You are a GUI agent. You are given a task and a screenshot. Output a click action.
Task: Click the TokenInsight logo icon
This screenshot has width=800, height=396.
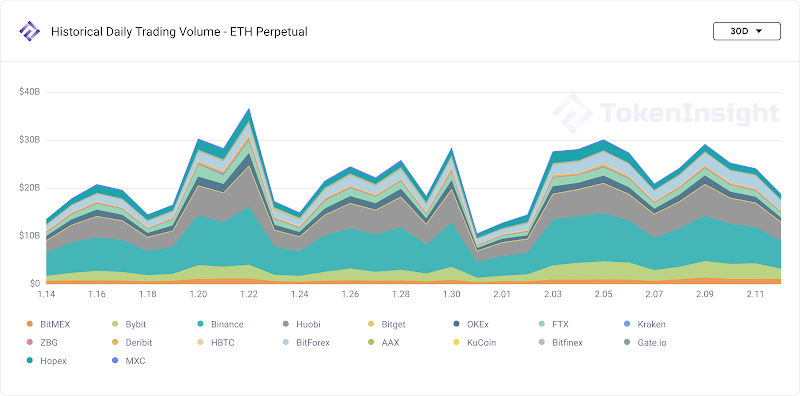[29, 32]
